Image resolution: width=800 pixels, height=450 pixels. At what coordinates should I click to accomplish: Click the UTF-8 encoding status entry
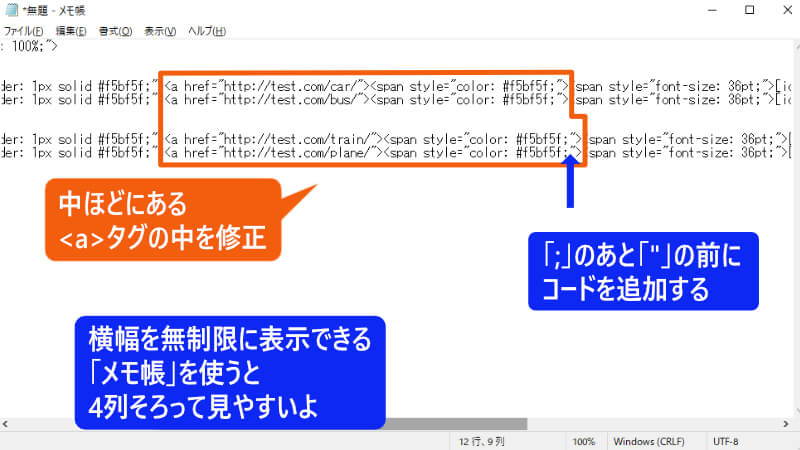[x=726, y=442]
